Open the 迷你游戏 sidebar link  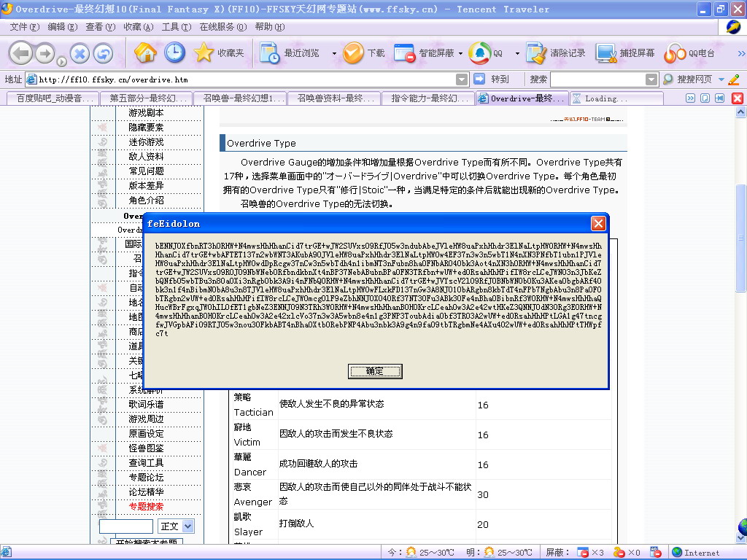click(146, 142)
